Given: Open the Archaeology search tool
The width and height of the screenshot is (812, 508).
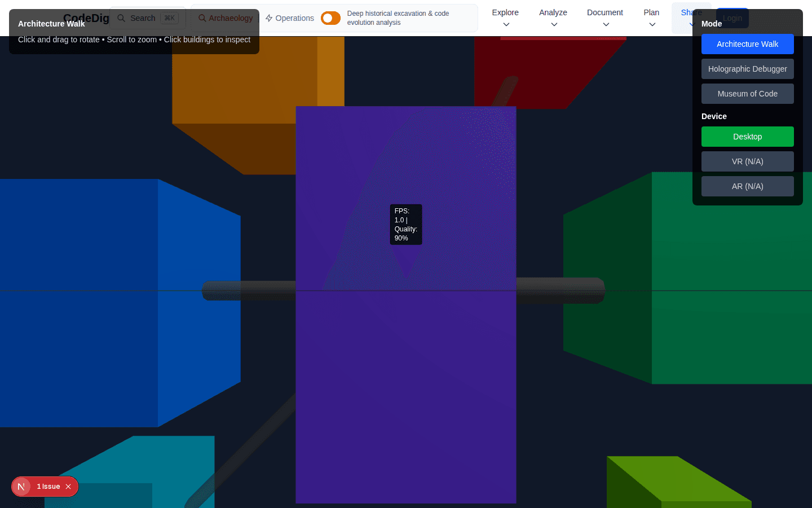Looking at the screenshot, I should (x=225, y=17).
